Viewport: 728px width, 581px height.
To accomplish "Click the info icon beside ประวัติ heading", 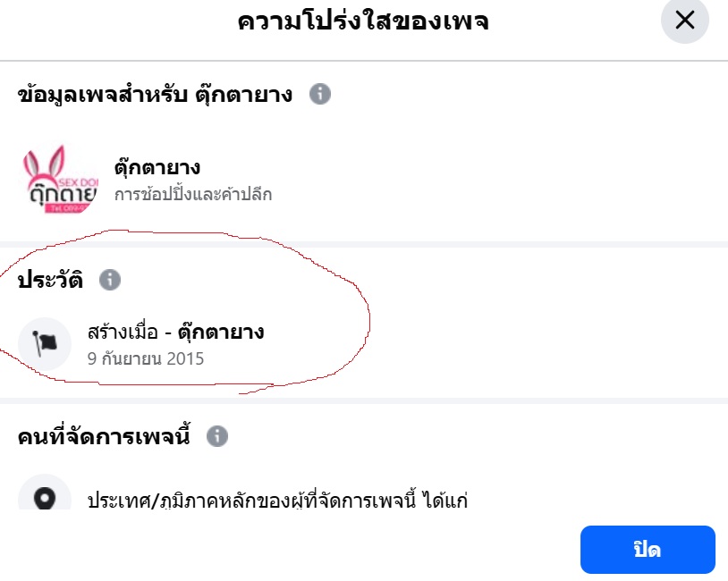I will pyautogui.click(x=109, y=280).
